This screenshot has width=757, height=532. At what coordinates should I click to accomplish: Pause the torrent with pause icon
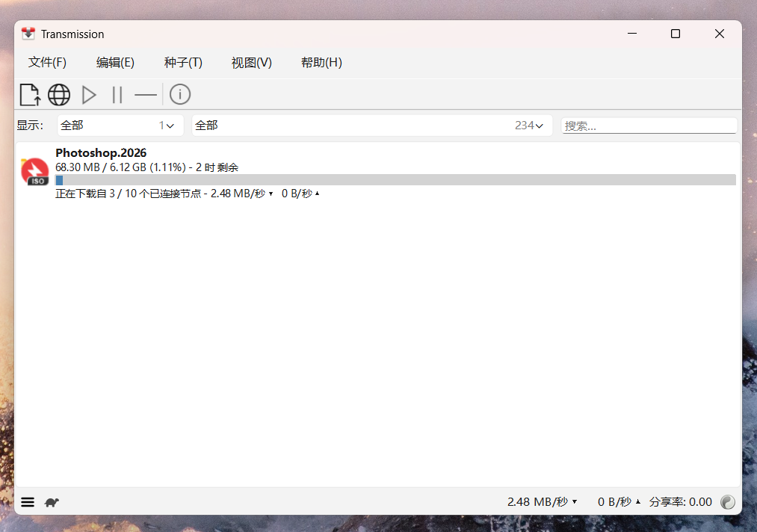117,95
